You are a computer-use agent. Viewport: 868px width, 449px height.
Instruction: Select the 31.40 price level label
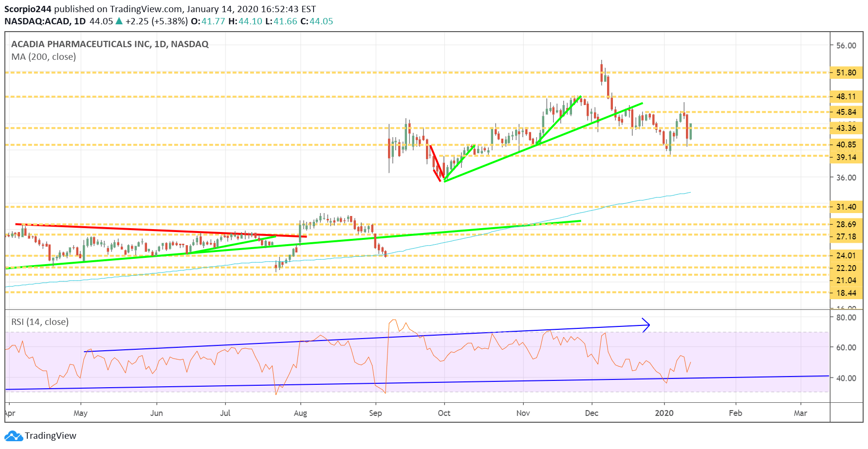tap(846, 207)
